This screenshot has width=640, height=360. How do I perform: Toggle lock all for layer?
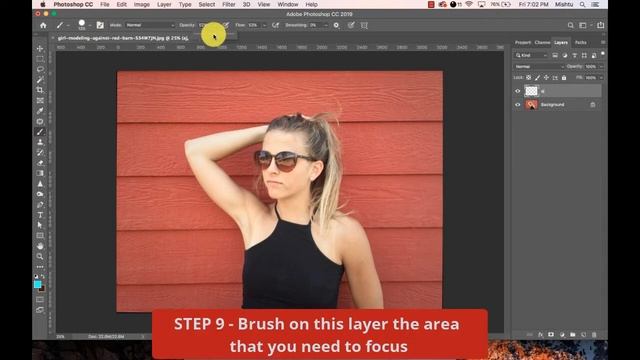click(x=564, y=78)
